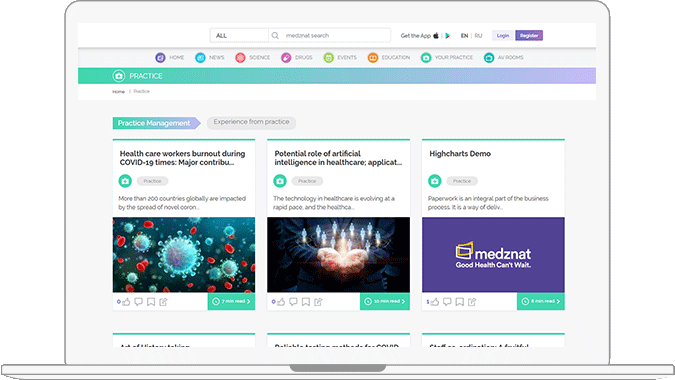The image size is (675, 380).
Task: Click the 10 min read button
Action: click(385, 301)
